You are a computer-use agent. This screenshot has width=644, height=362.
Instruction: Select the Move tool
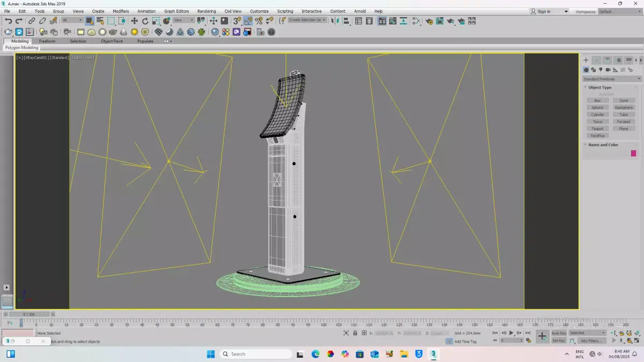click(x=134, y=21)
